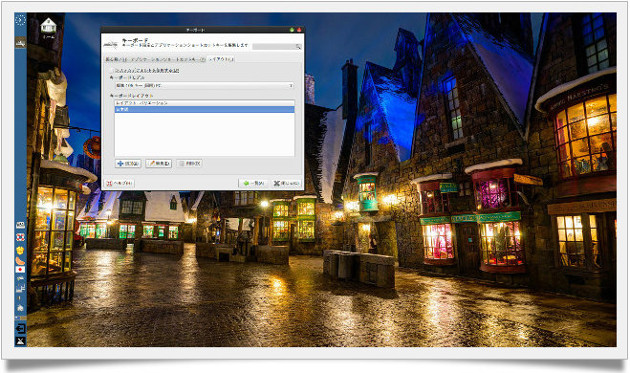
Task: Click the workspace switcher in the side panel
Action: pyautogui.click(x=20, y=318)
